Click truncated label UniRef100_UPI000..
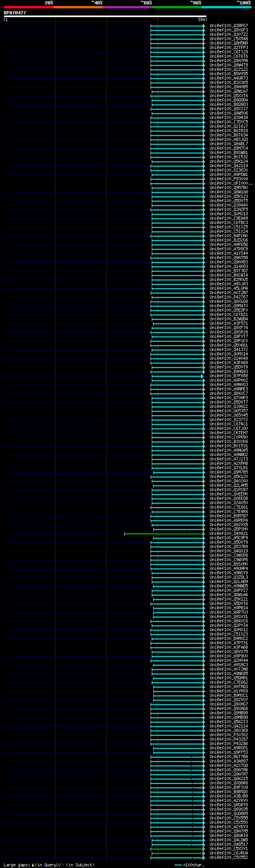255x868 pixels. click(x=231, y=183)
